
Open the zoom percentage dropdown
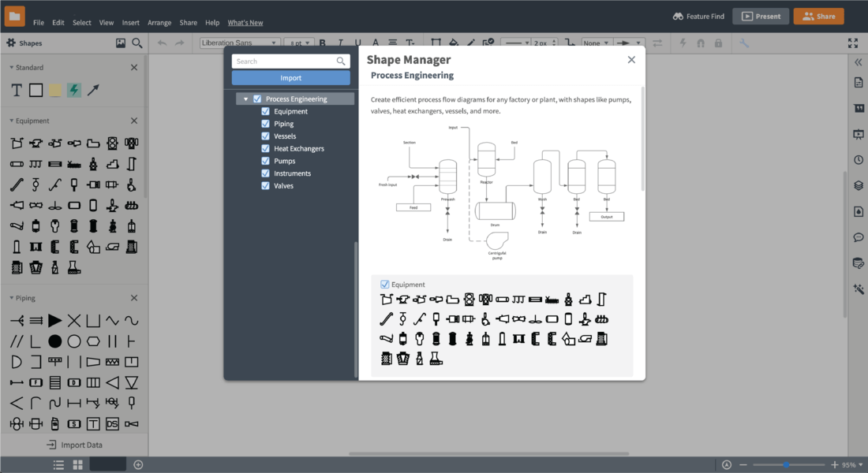pos(852,465)
